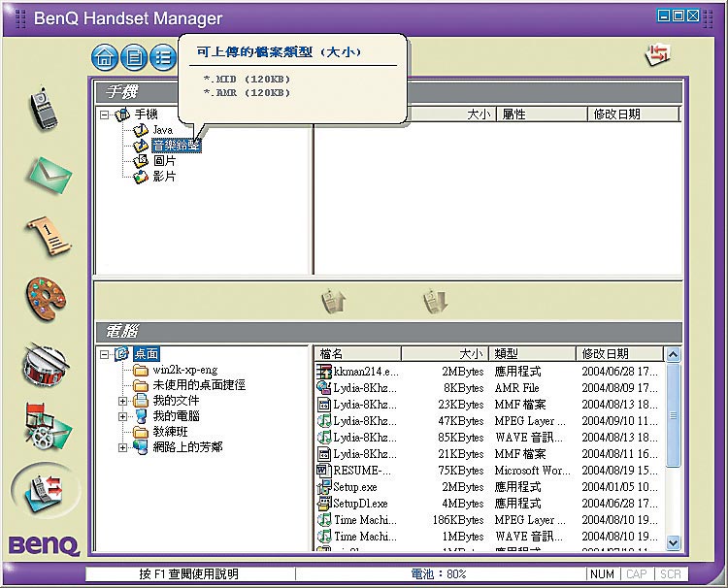728x588 pixels.
Task: Select the 47KBytes Lydia-8Khz MPEG Layer file
Action: pyautogui.click(x=487, y=421)
